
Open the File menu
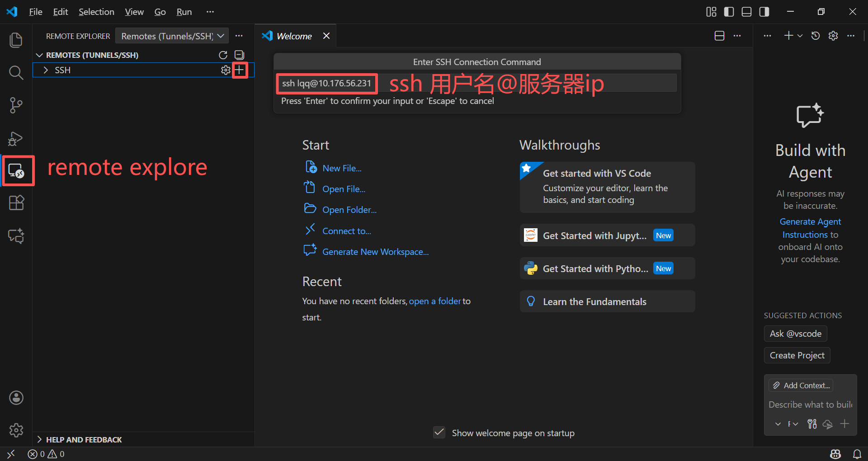[36, 12]
